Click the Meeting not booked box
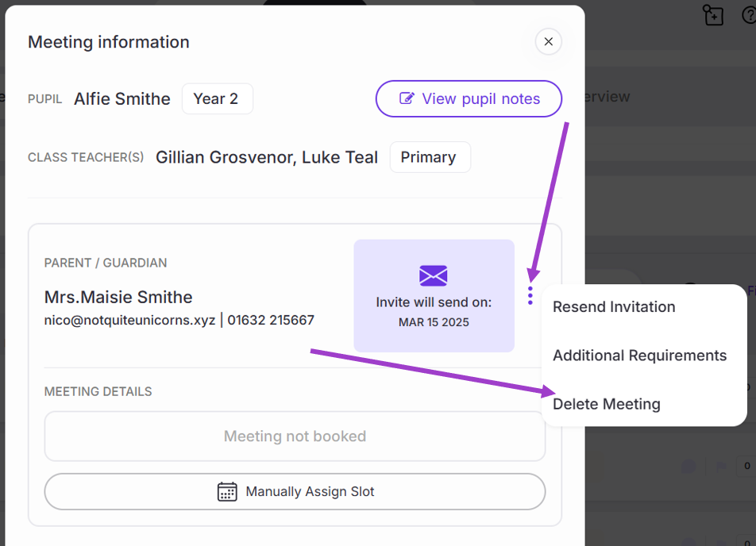The height and width of the screenshot is (546, 756). click(x=295, y=436)
